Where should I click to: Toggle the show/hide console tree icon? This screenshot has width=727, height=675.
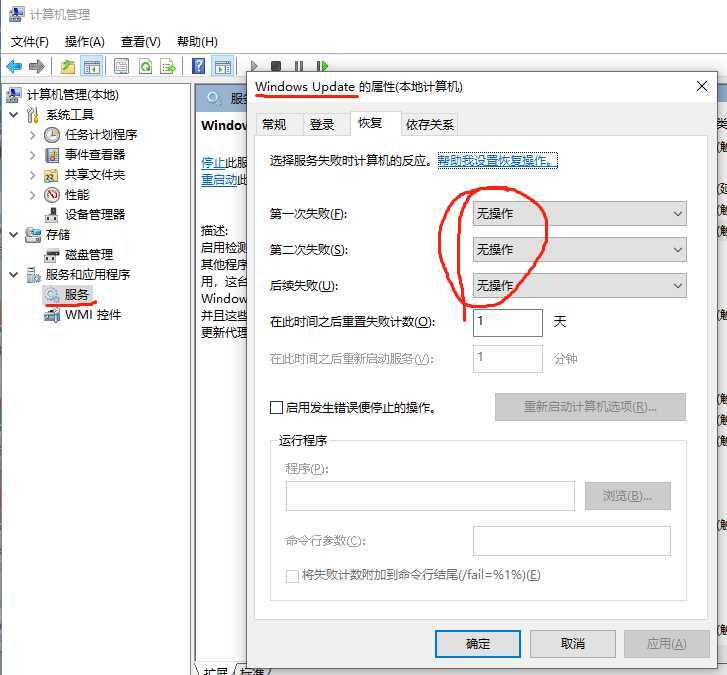91,67
